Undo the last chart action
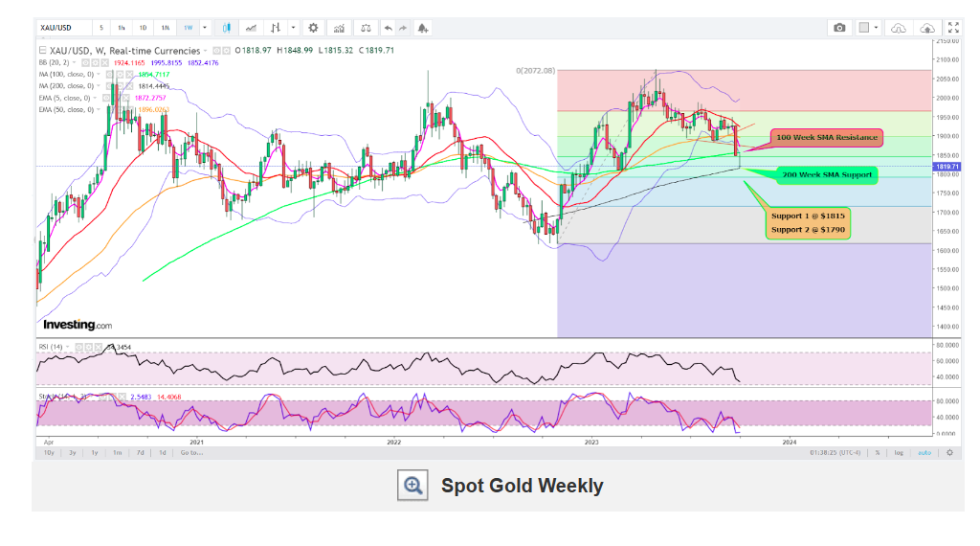Viewport: 980px width, 546px height. [x=388, y=28]
